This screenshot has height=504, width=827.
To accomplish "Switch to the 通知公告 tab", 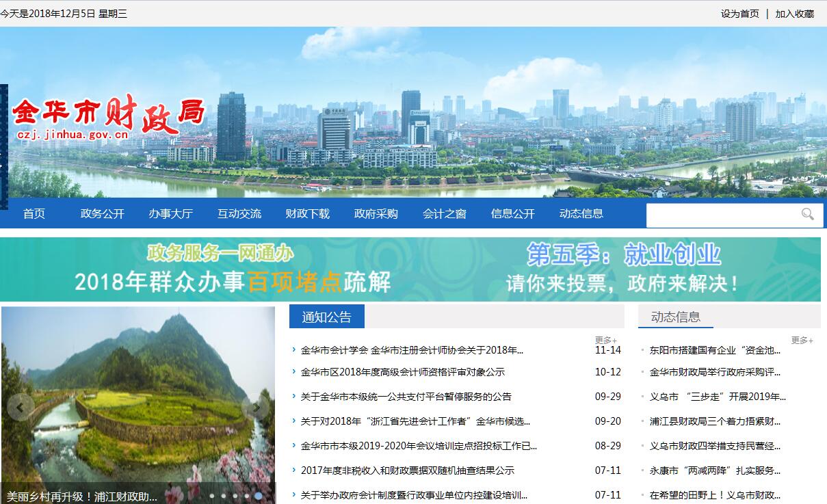I will tap(327, 317).
